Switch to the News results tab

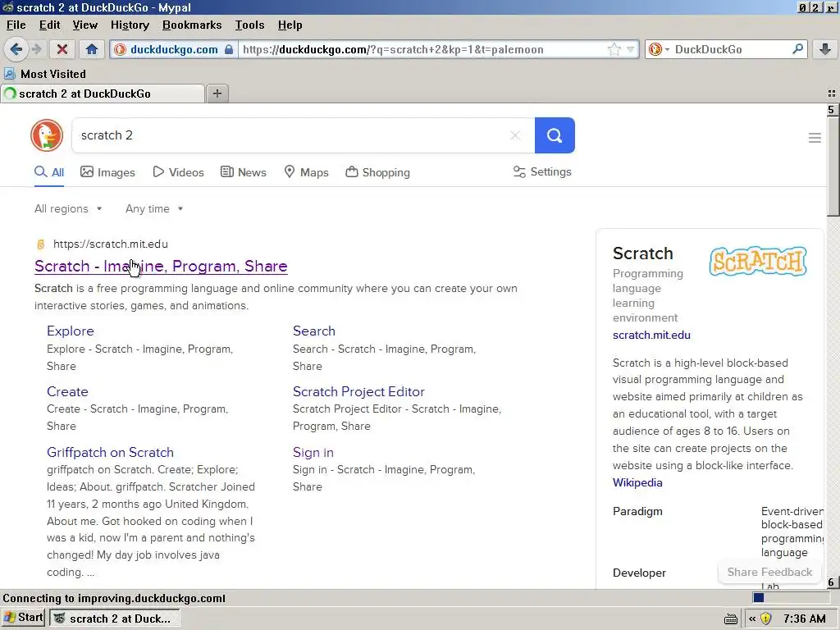[244, 172]
